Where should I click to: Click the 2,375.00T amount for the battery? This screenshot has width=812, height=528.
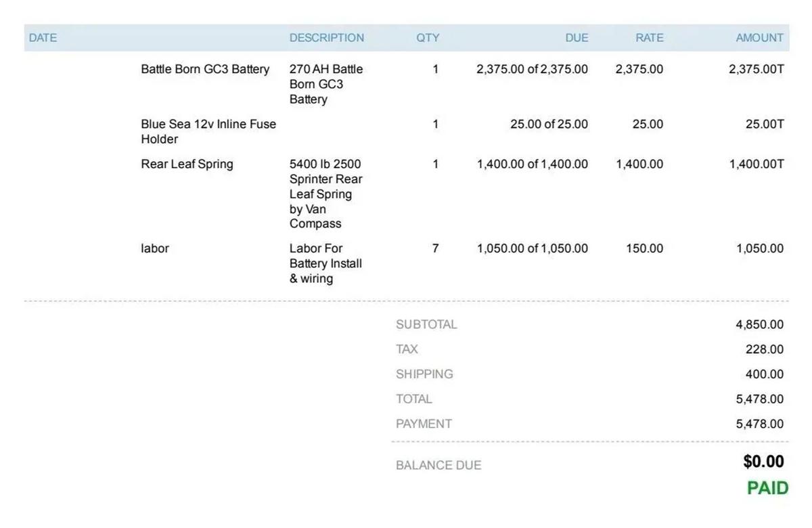(756, 69)
